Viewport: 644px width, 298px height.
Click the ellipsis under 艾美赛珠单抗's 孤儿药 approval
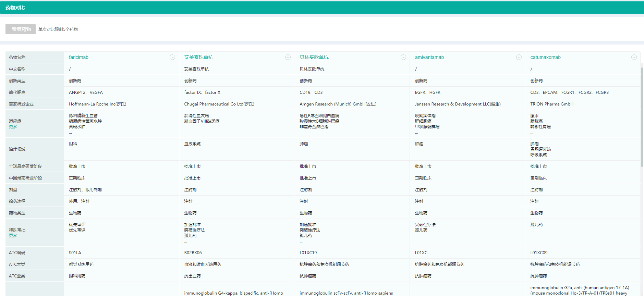186,241
